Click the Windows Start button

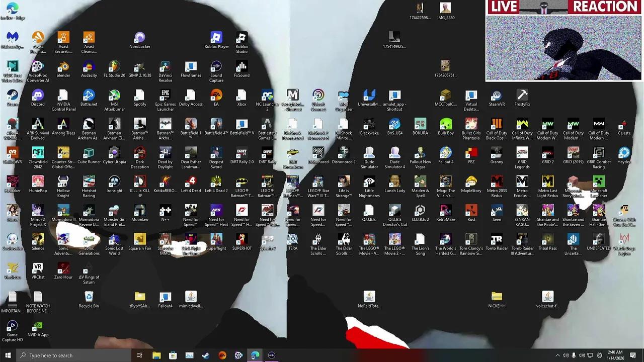tap(8, 355)
